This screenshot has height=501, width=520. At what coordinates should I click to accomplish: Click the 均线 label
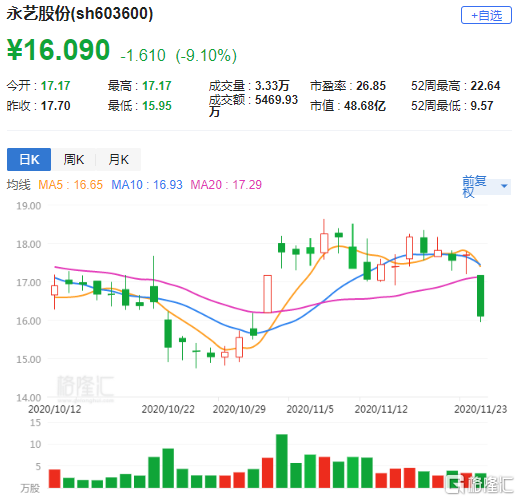coord(19,185)
